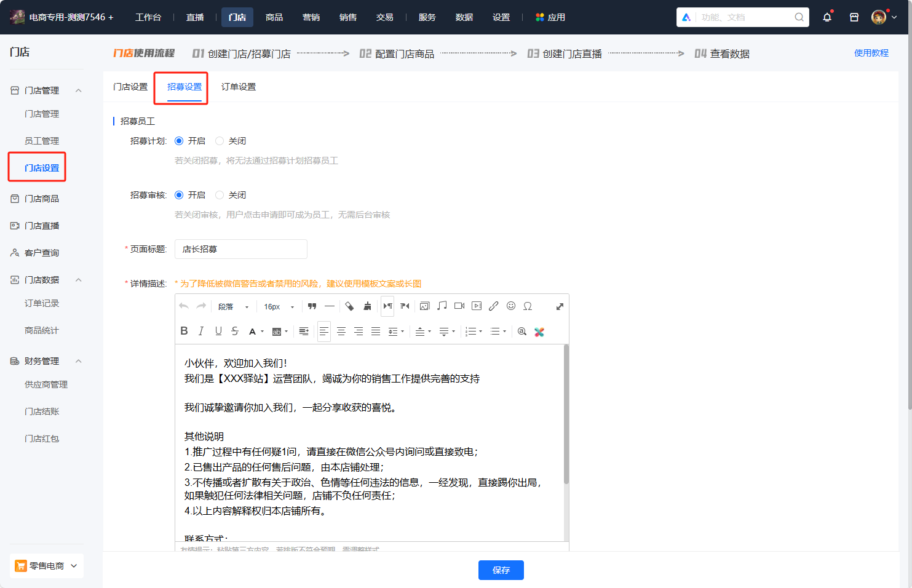The image size is (912, 588).
Task: Expand the editor to fullscreen
Action: coord(560,306)
